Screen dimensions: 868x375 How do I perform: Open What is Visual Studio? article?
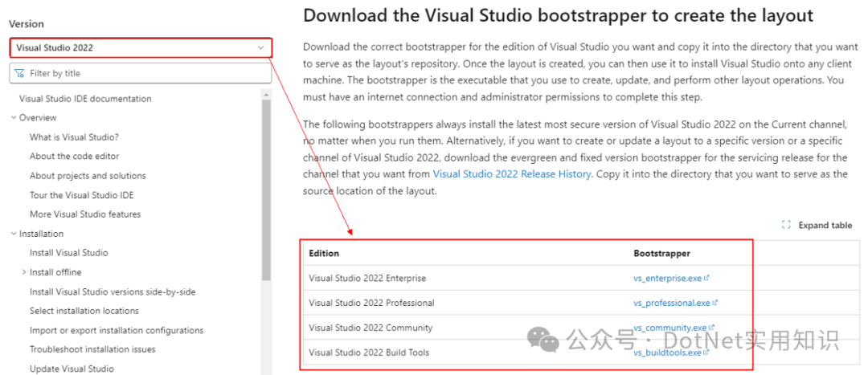point(74,137)
